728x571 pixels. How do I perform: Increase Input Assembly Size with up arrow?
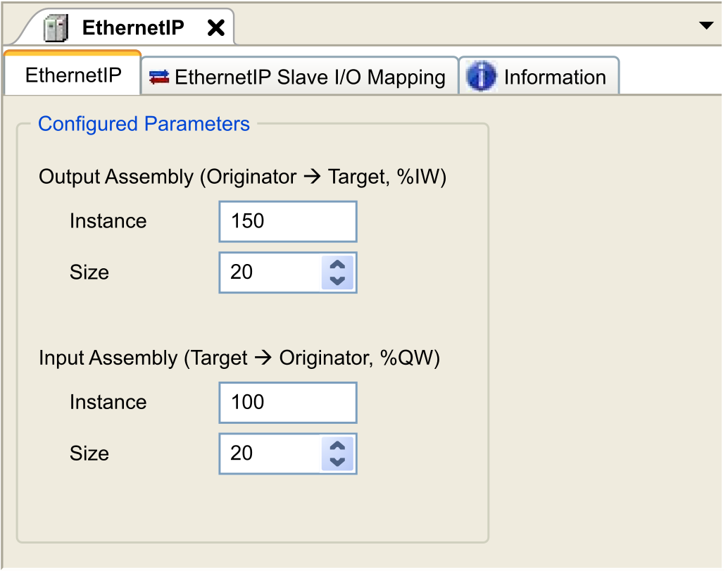coord(337,446)
